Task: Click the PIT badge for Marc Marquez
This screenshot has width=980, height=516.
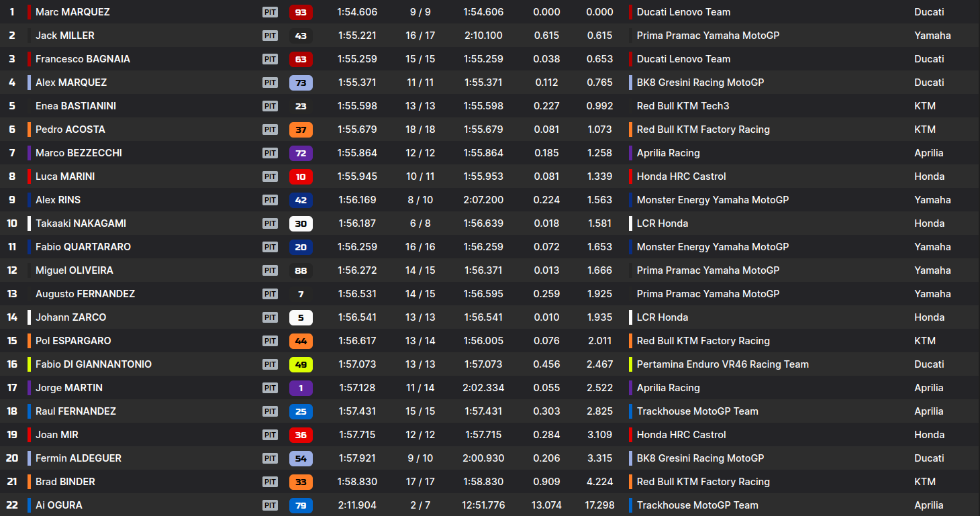Action: [270, 12]
